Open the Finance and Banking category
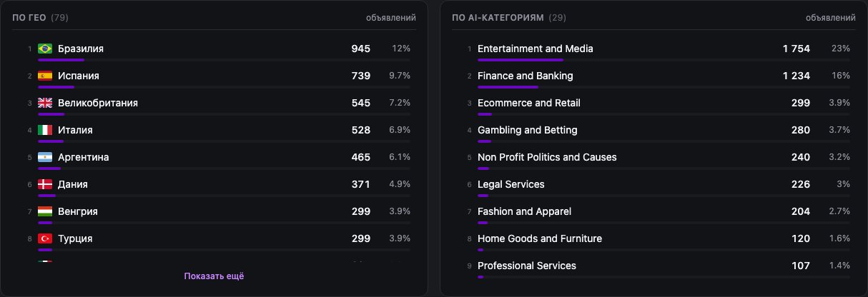Image resolution: width=868 pixels, height=297 pixels. tap(526, 76)
